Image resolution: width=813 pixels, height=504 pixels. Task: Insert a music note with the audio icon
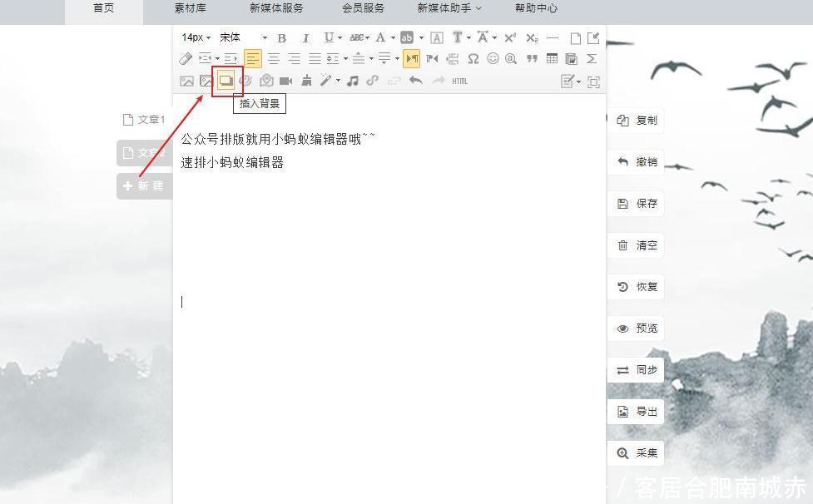(x=352, y=81)
